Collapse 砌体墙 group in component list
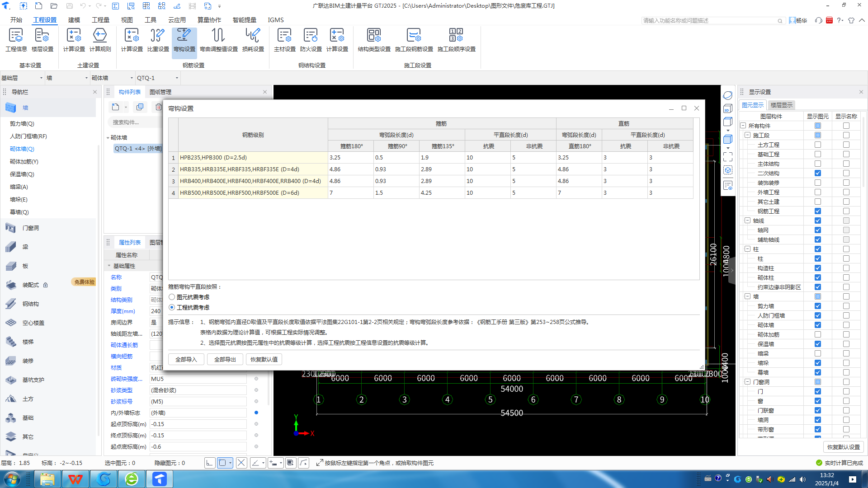Viewport: 868px width, 488px height. (x=108, y=137)
